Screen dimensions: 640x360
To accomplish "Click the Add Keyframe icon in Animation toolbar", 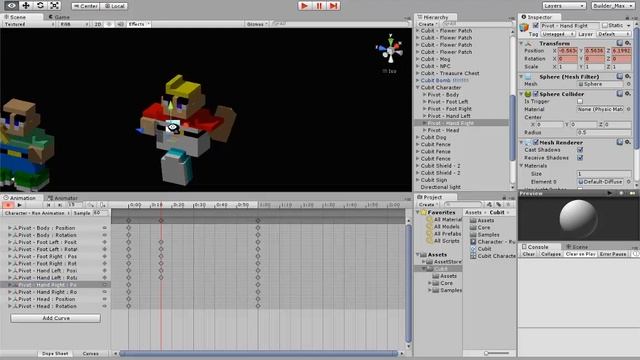I will [x=91, y=205].
